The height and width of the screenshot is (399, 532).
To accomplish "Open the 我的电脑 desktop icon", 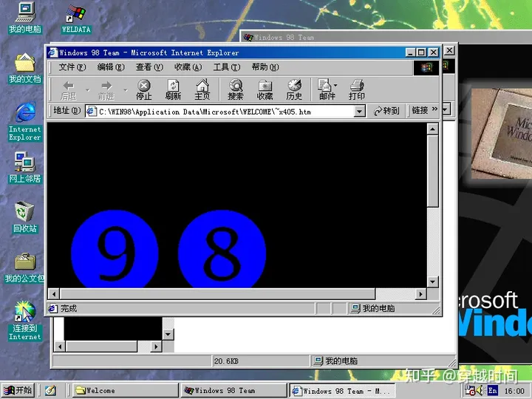I will (x=25, y=18).
